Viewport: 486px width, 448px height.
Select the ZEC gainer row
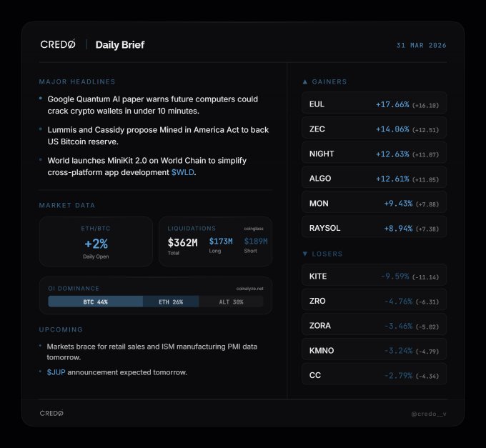pos(374,129)
